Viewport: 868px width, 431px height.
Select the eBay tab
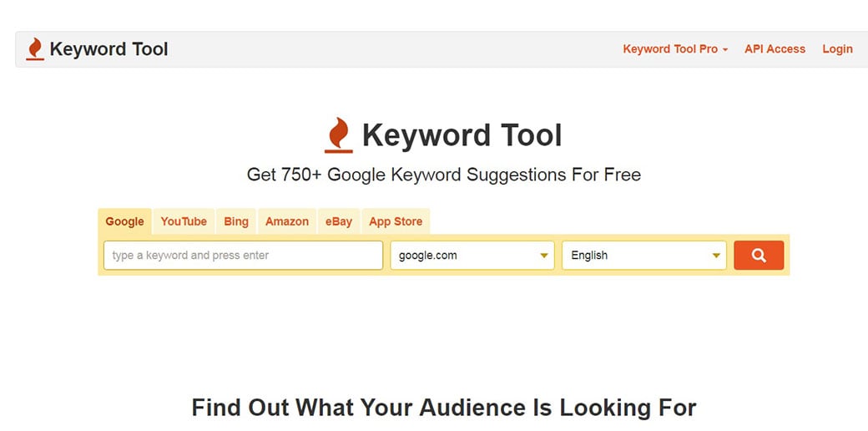coord(339,221)
